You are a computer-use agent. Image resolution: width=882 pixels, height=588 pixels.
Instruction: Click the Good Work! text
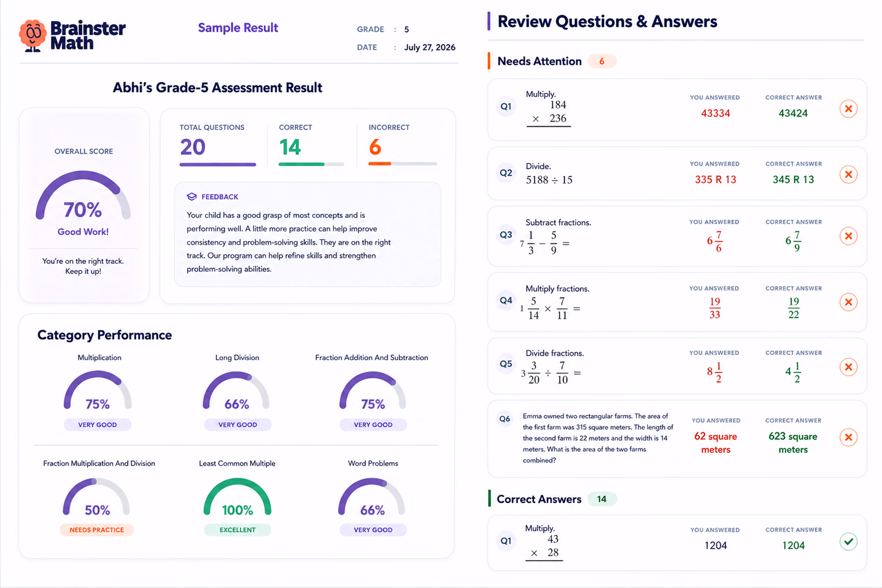(83, 232)
